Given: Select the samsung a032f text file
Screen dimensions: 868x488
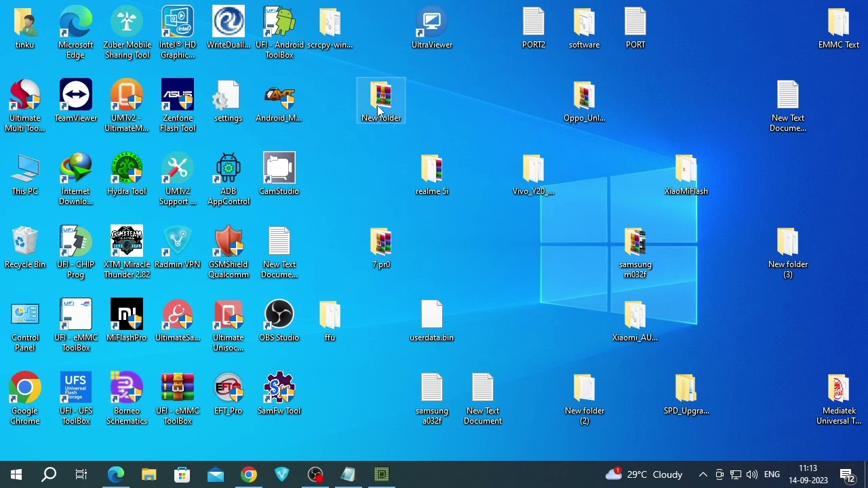Looking at the screenshot, I should [432, 399].
